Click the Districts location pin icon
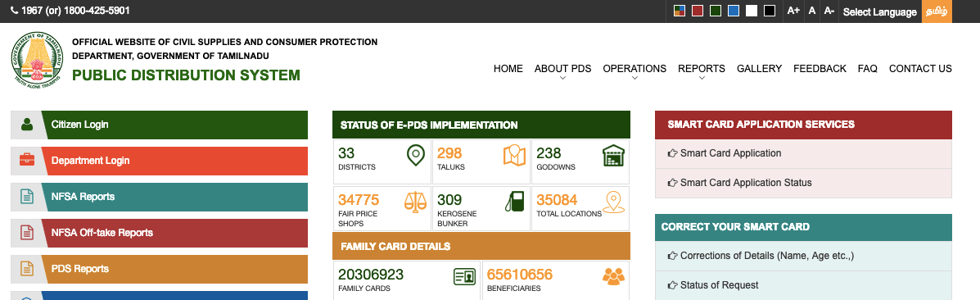980x300 pixels. click(416, 155)
